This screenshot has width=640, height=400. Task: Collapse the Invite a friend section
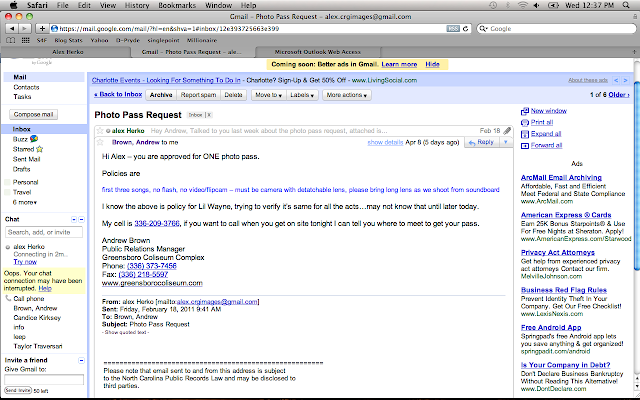pos(81,360)
